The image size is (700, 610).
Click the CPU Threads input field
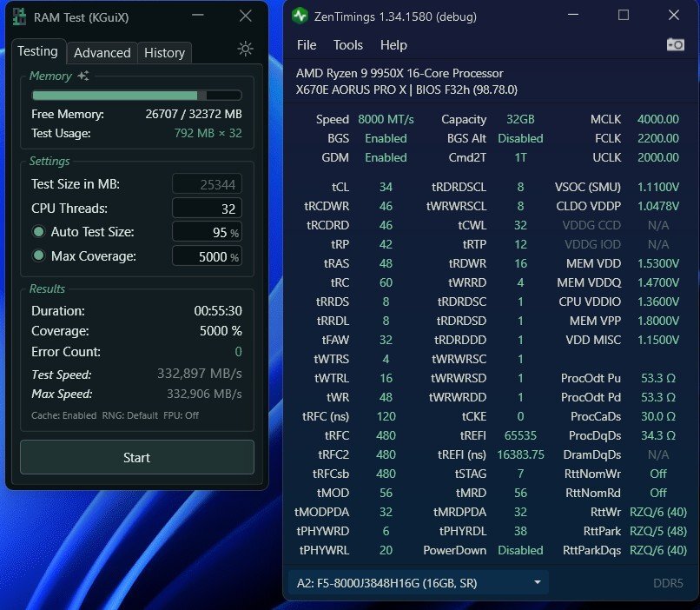pyautogui.click(x=207, y=209)
